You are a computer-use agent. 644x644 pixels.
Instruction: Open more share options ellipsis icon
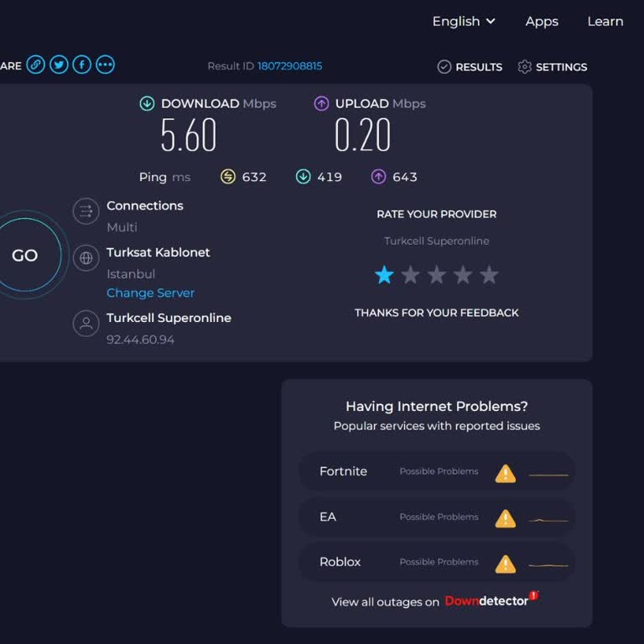105,65
